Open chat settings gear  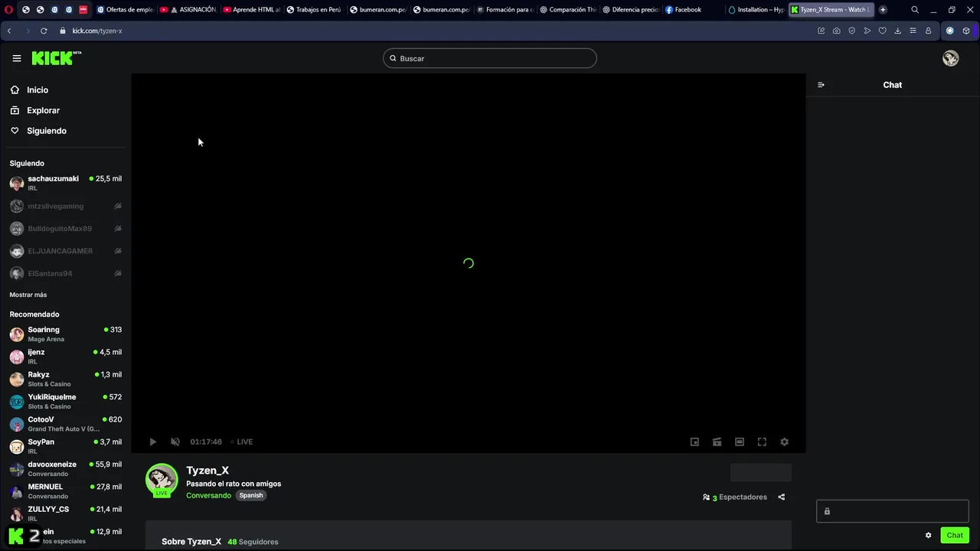tap(928, 535)
